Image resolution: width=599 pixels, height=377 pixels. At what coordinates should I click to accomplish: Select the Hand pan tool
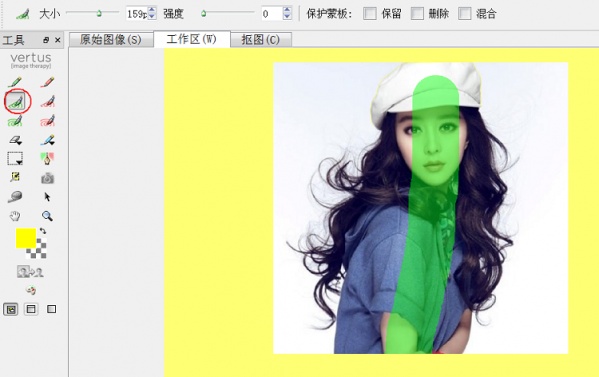tap(15, 216)
